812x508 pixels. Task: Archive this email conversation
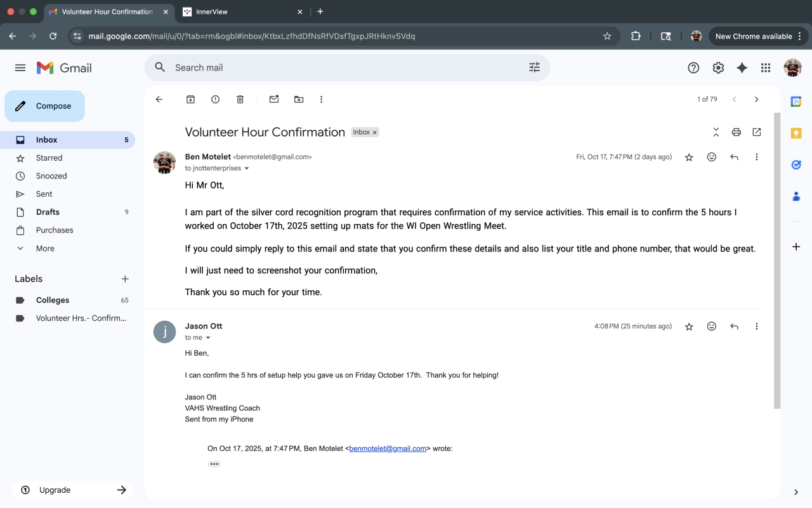coord(190,99)
